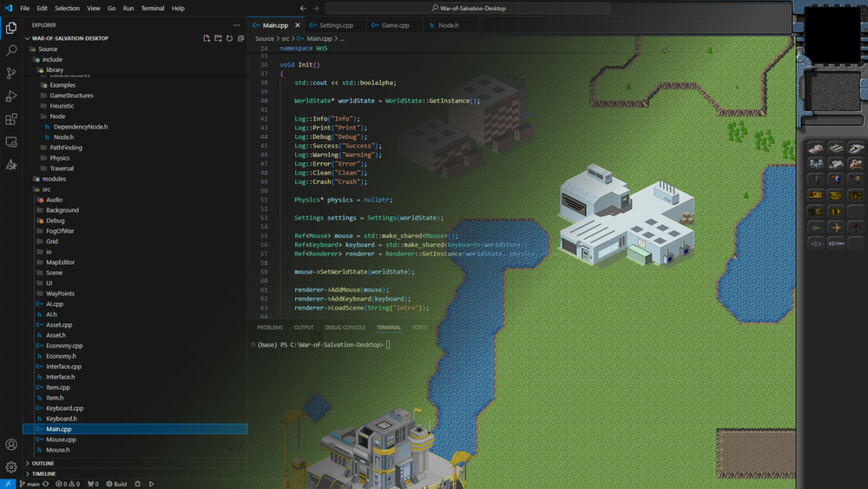
Task: Click the War-of-Salvation-Desktop command search box
Action: (x=468, y=9)
